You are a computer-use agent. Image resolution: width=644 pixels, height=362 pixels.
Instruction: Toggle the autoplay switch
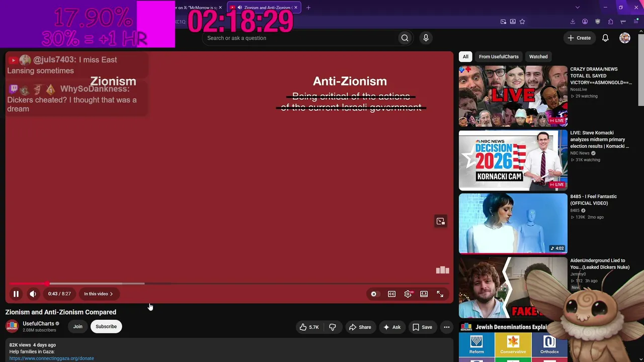coord(374,294)
